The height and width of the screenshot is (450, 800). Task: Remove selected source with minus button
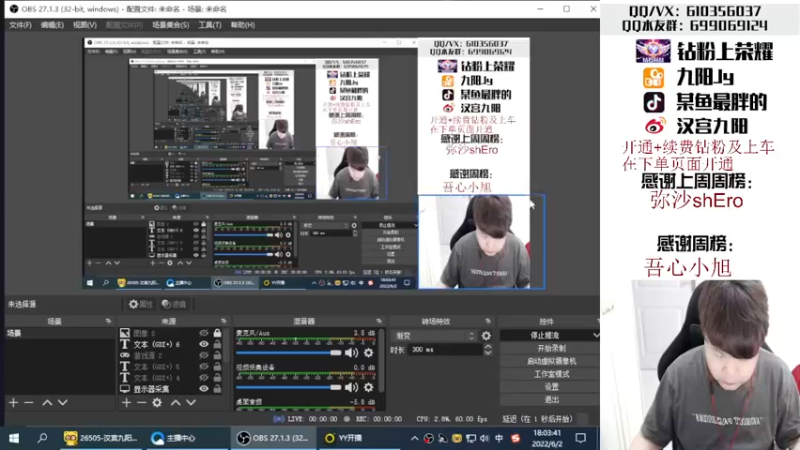click(141, 403)
